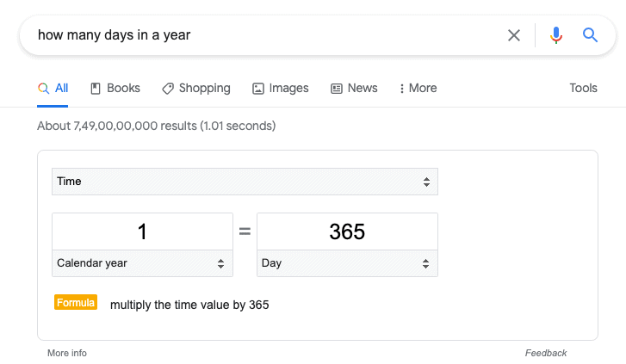The width and height of the screenshot is (626, 364).
Task: Click the Images picture icon
Action: click(x=258, y=89)
